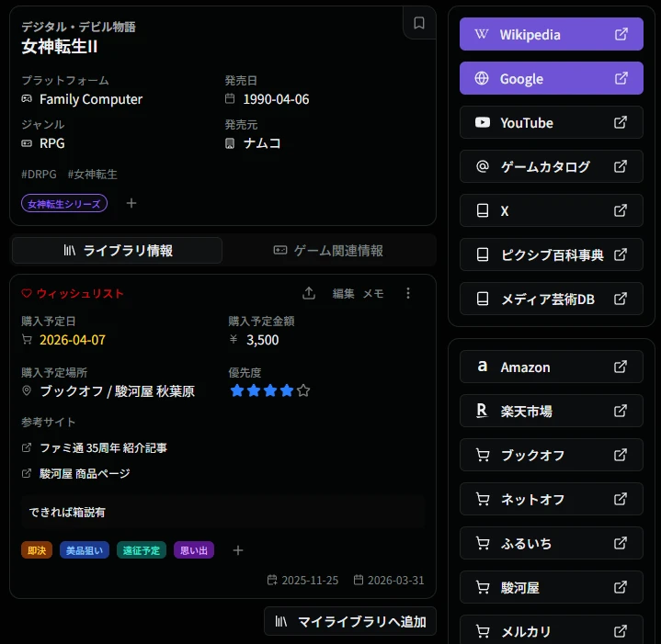Open the ネットオフ shop link
Screen dimensions: 661x644
551,500
